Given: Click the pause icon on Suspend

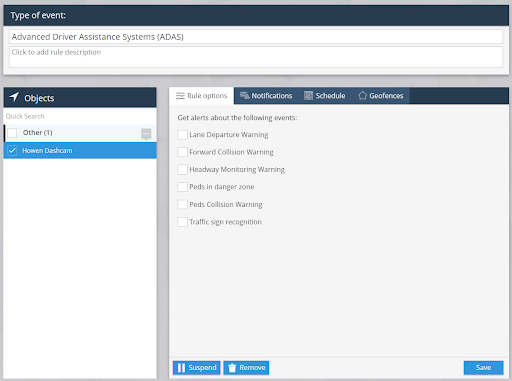Looking at the screenshot, I should click(x=181, y=368).
